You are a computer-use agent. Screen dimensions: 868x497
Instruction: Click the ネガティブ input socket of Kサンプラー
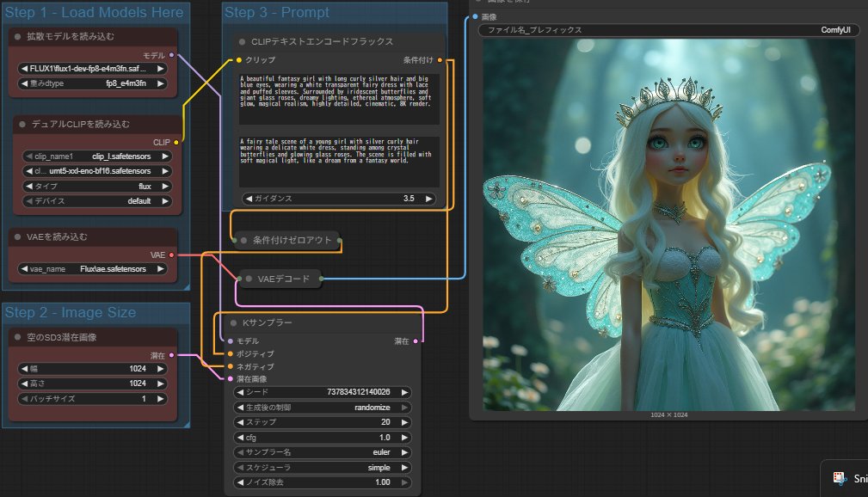pos(231,366)
